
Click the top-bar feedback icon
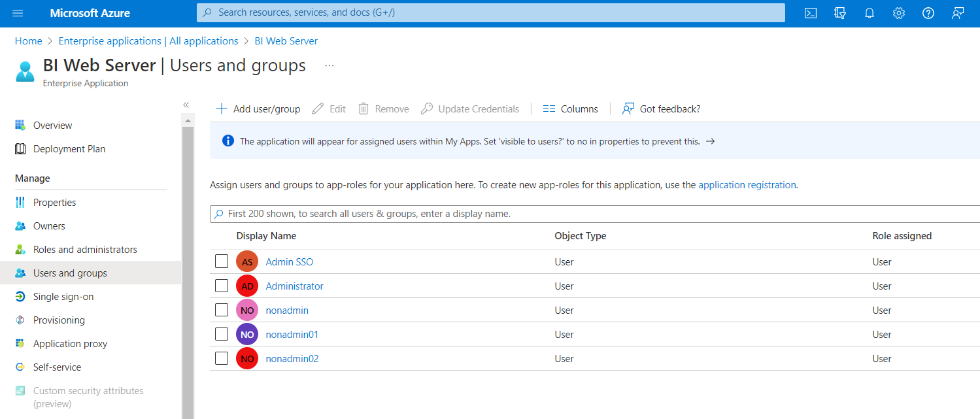(x=958, y=13)
